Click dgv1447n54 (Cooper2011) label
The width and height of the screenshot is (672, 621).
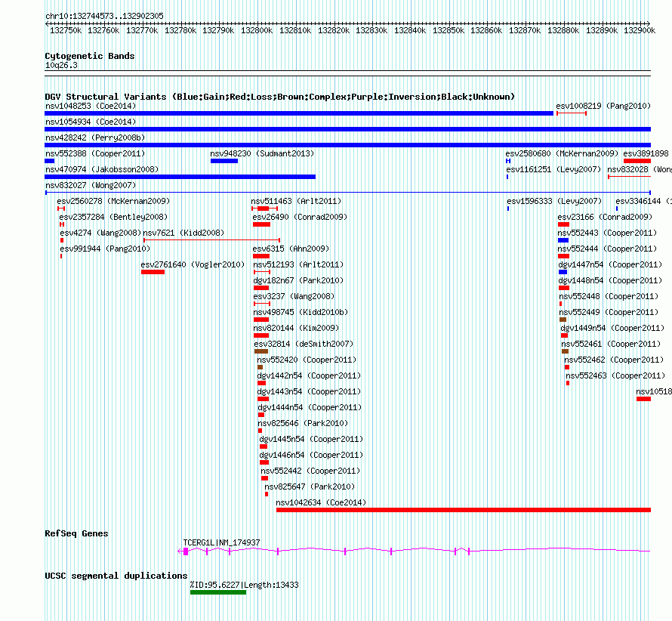pos(610,264)
